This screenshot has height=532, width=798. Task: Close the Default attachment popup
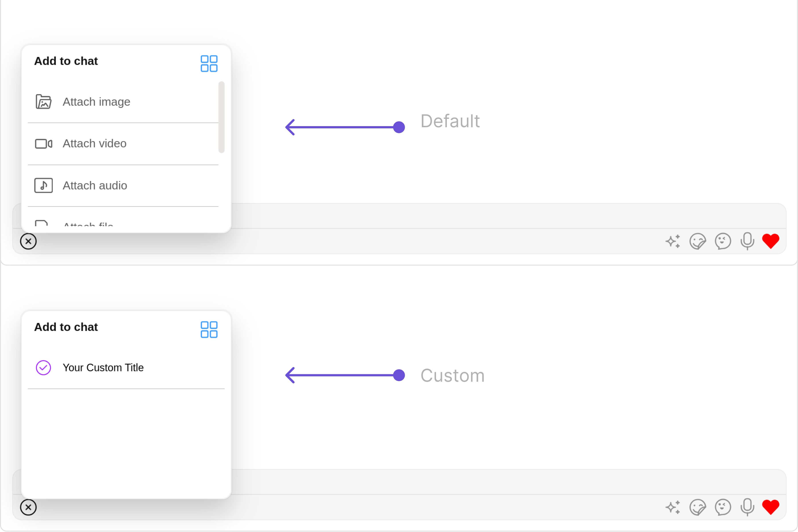(28, 242)
